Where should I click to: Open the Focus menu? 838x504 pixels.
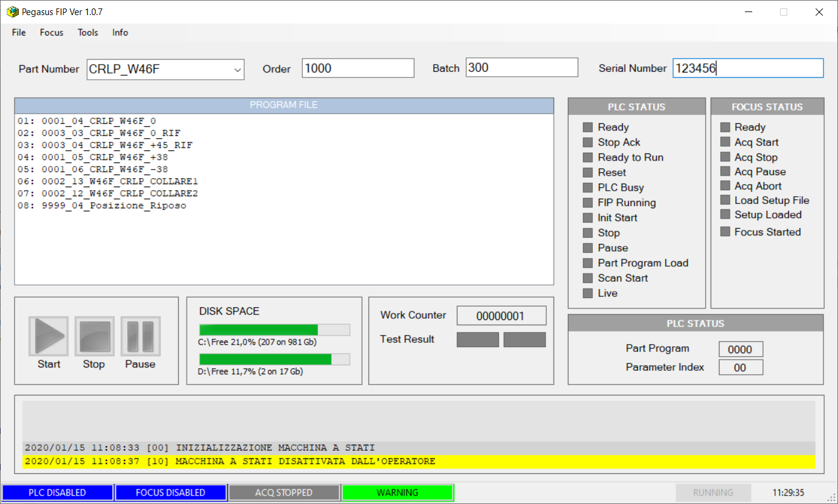(x=51, y=33)
